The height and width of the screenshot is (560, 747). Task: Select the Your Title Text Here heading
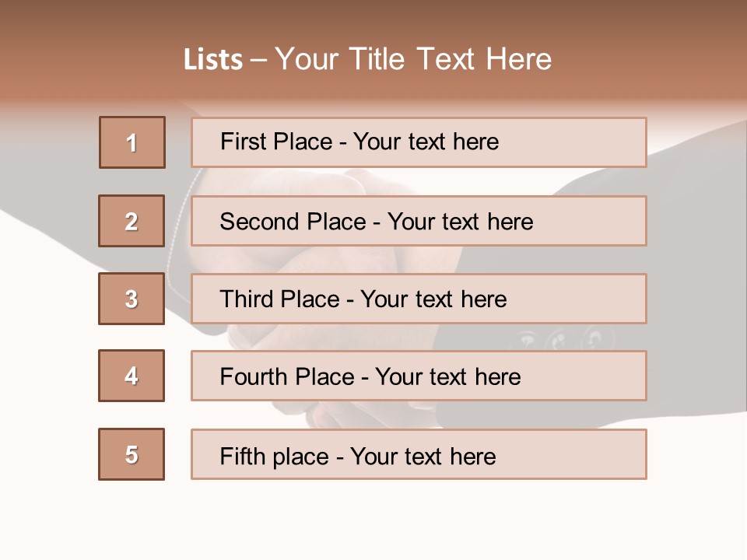413,59
